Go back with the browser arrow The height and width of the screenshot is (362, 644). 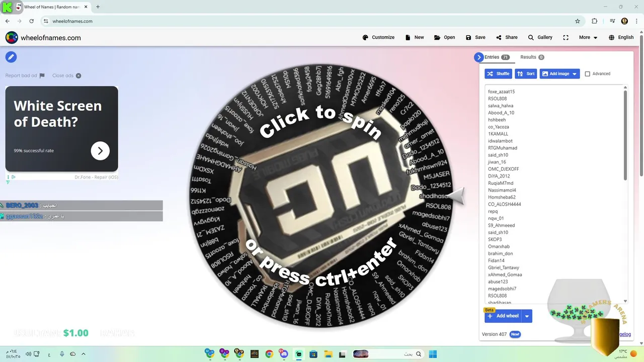[7, 21]
